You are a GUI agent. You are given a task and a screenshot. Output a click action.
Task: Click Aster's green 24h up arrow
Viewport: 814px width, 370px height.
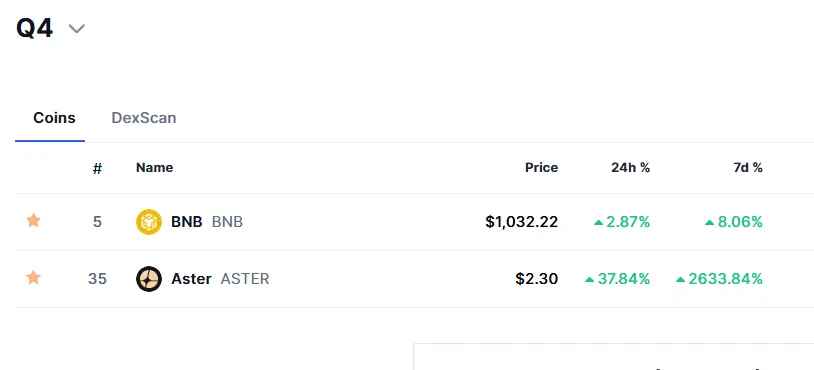589,280
